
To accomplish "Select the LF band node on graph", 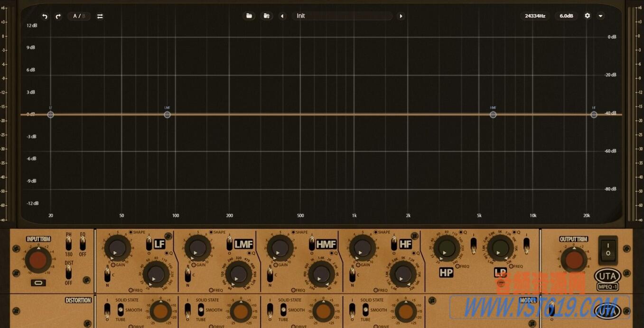I will (50, 115).
